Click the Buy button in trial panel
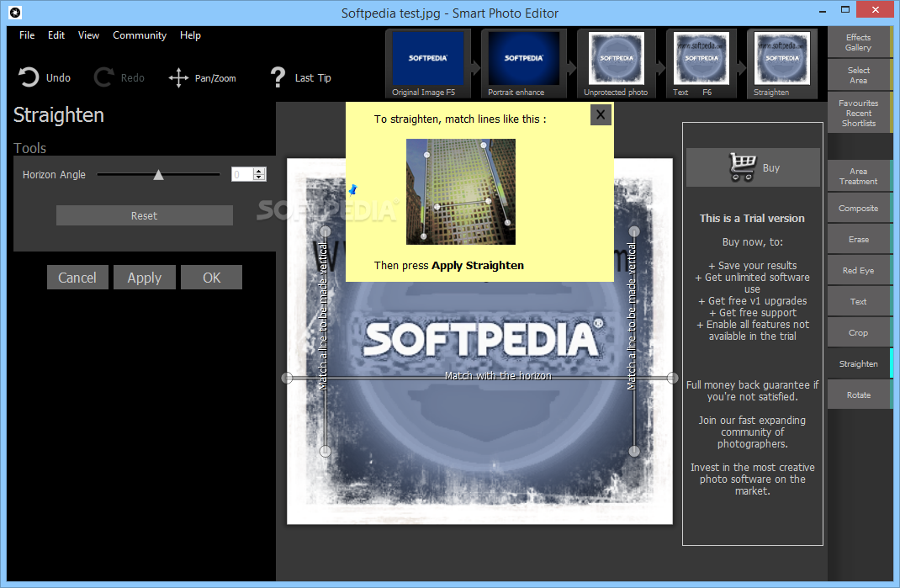The height and width of the screenshot is (588, 900). (753, 167)
